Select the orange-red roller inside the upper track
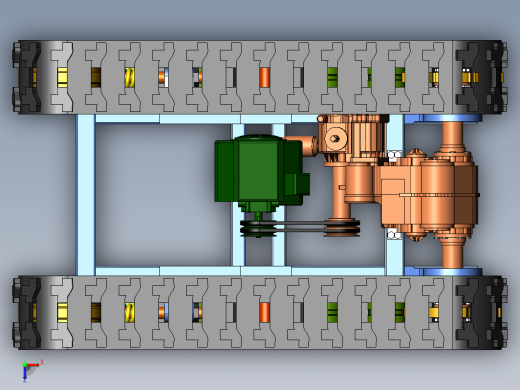This screenshot has width=520, height=390. click(265, 77)
